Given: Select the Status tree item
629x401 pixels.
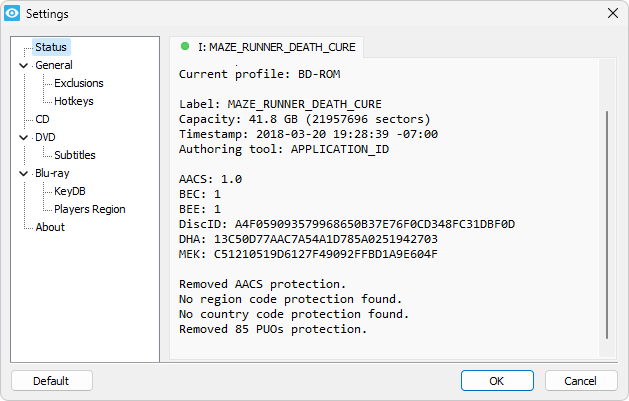Looking at the screenshot, I should [51, 47].
